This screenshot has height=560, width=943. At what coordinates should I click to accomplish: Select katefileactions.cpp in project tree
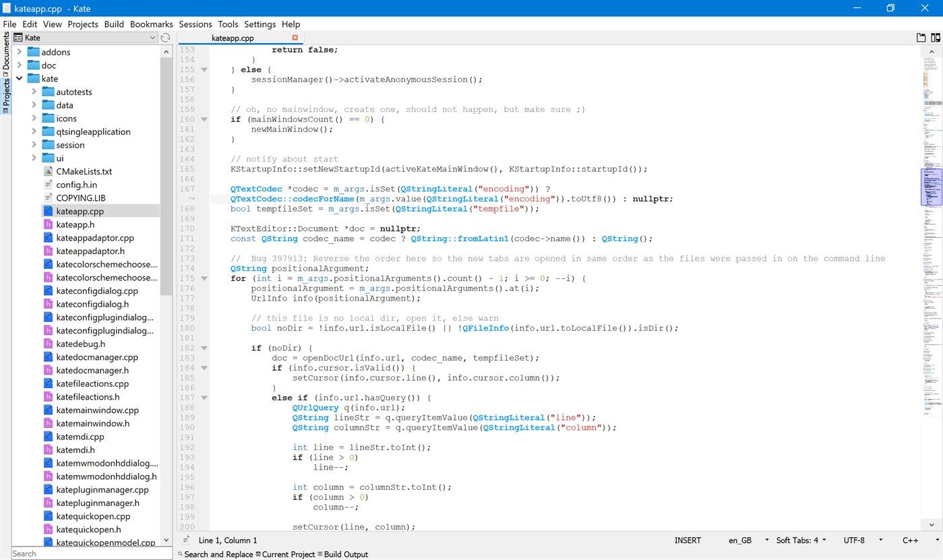tap(92, 383)
